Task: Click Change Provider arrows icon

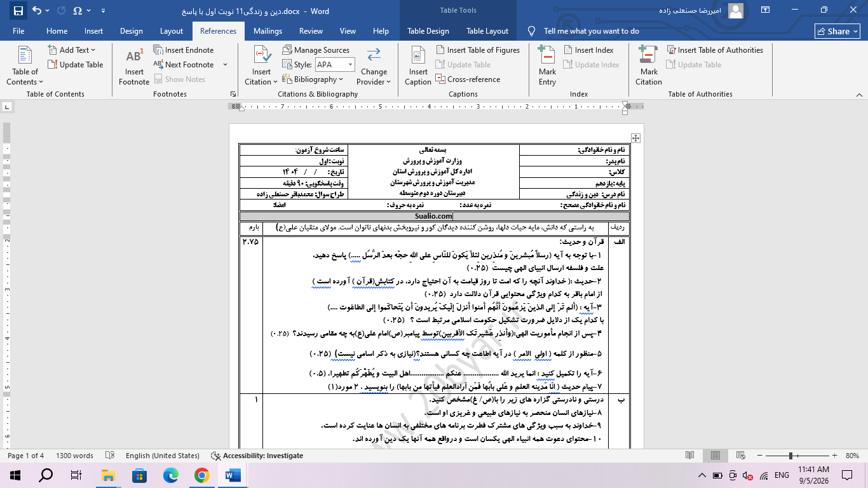Action: tap(374, 55)
